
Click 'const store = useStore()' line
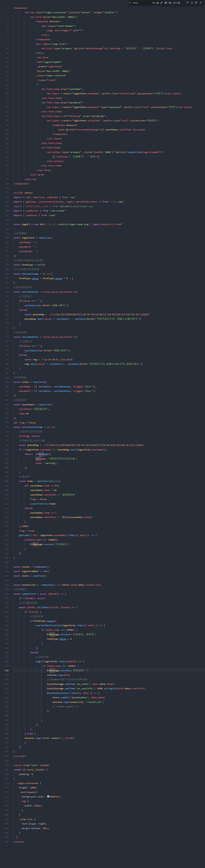coord(30,576)
